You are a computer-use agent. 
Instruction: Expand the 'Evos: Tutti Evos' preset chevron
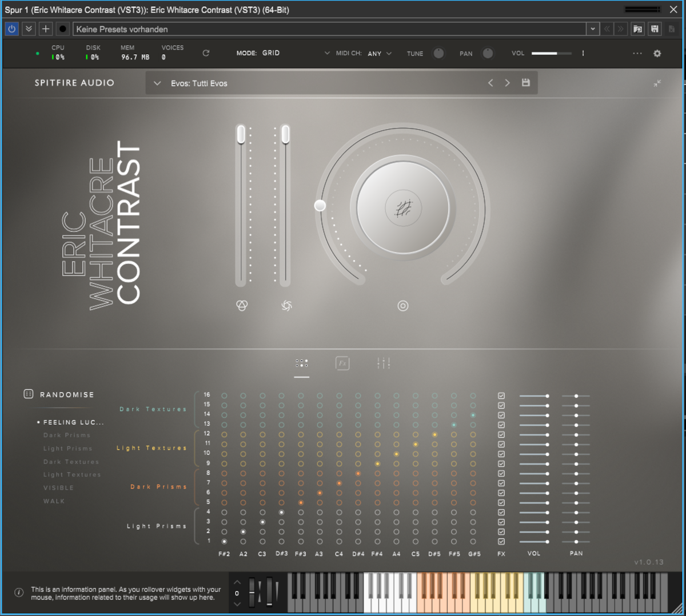(x=157, y=83)
